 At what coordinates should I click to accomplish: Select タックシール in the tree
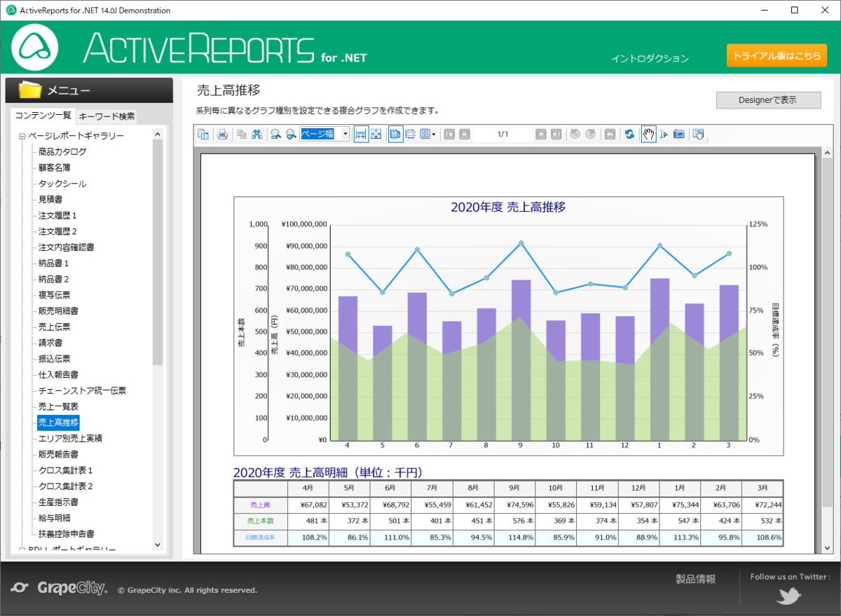62,184
